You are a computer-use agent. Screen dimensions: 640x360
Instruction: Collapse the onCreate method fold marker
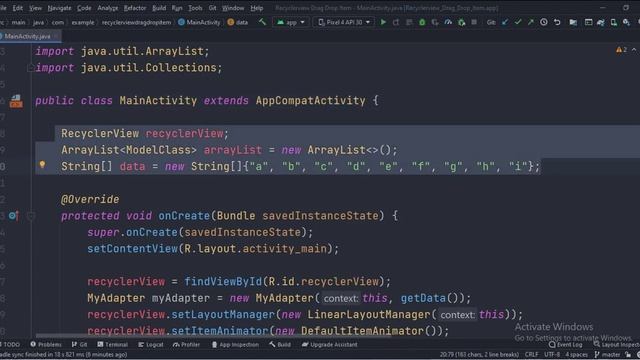pos(31,216)
